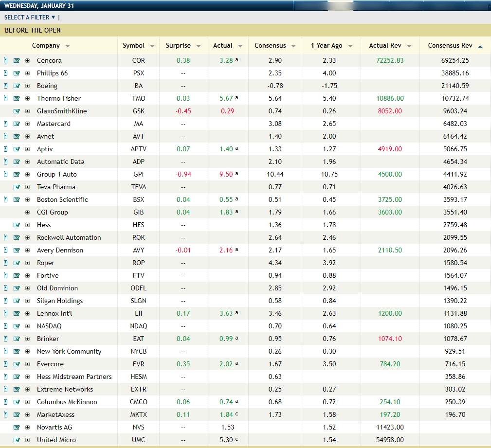Image resolution: width=491 pixels, height=448 pixels.
Task: Sort by the Actual Rev column header
Action: pyautogui.click(x=390, y=46)
